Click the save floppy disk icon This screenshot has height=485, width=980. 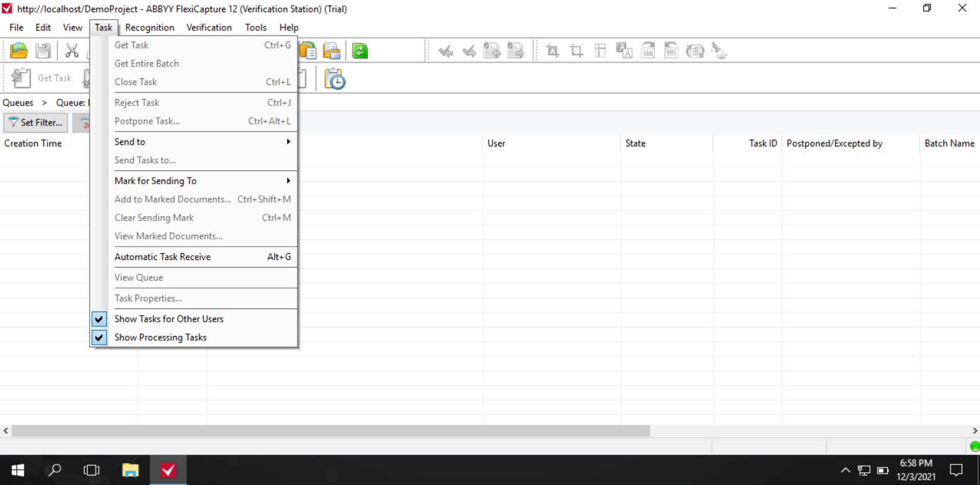point(43,51)
